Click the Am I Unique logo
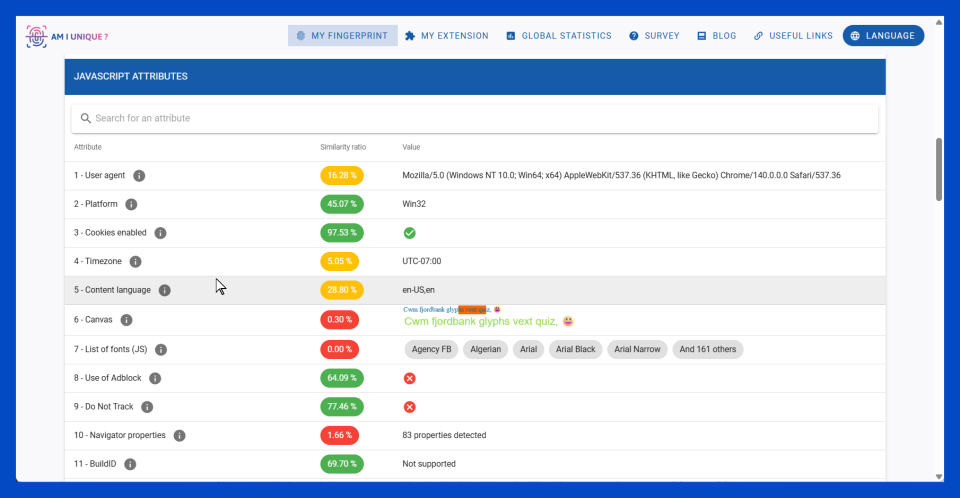960x498 pixels. click(x=67, y=36)
